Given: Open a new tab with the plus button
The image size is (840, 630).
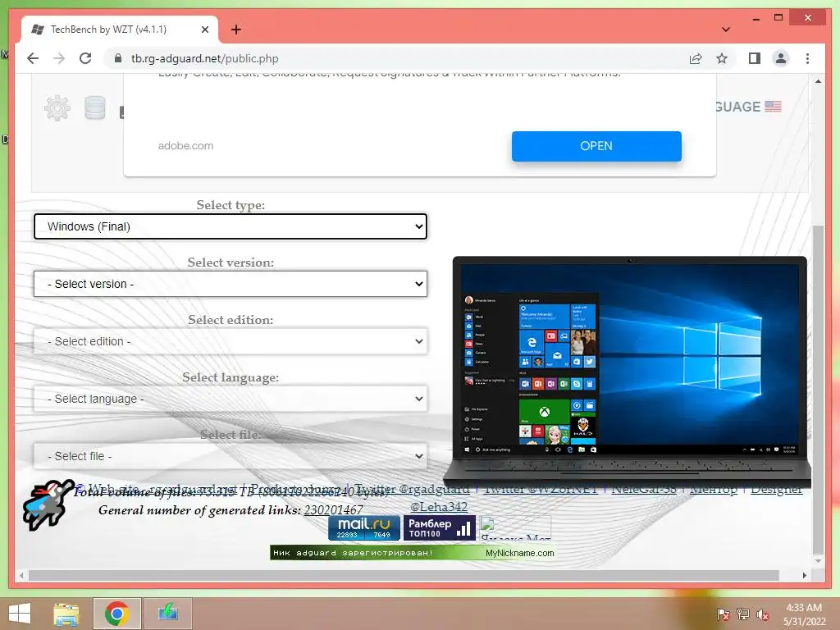Looking at the screenshot, I should 235,30.
